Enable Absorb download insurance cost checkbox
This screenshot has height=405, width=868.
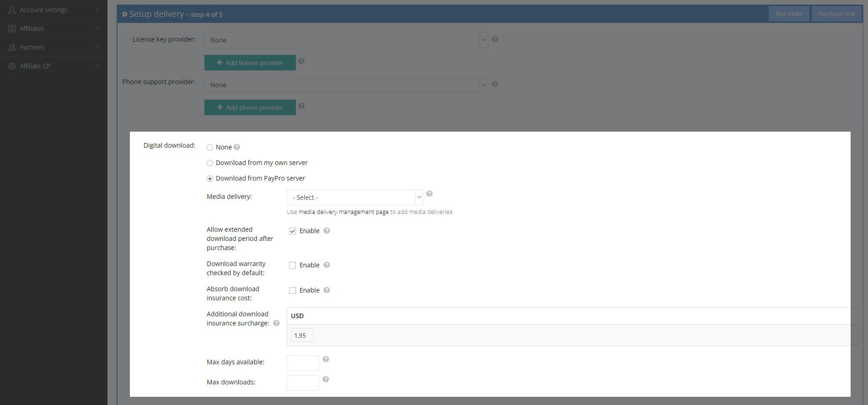pos(292,291)
